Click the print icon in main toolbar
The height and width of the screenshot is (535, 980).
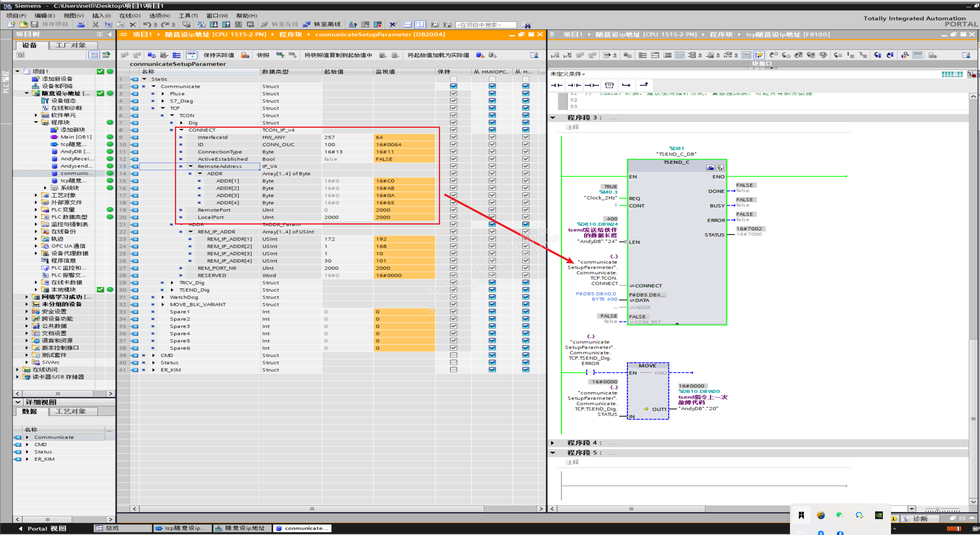[x=81, y=24]
